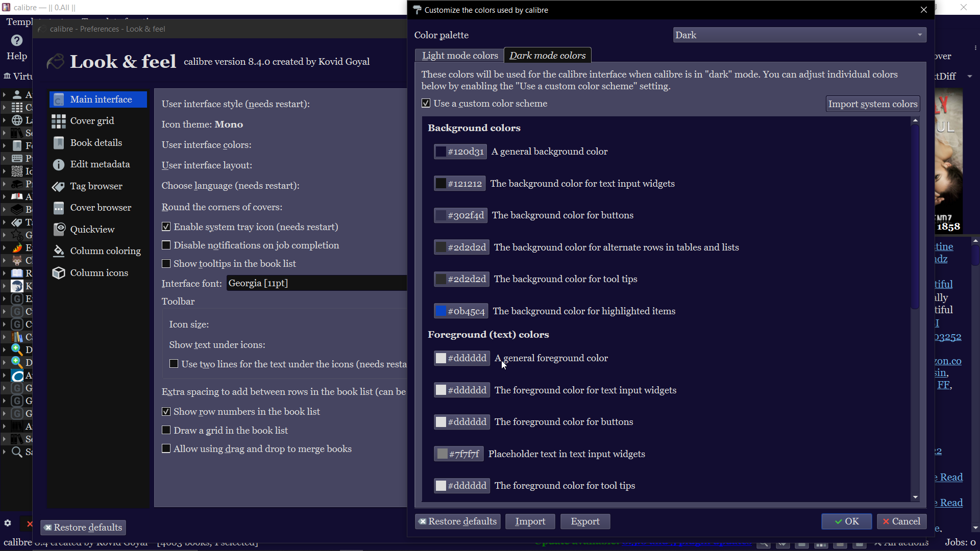This screenshot has width=980, height=551.
Task: Enable Disable notifications on job completion
Action: tap(166, 245)
